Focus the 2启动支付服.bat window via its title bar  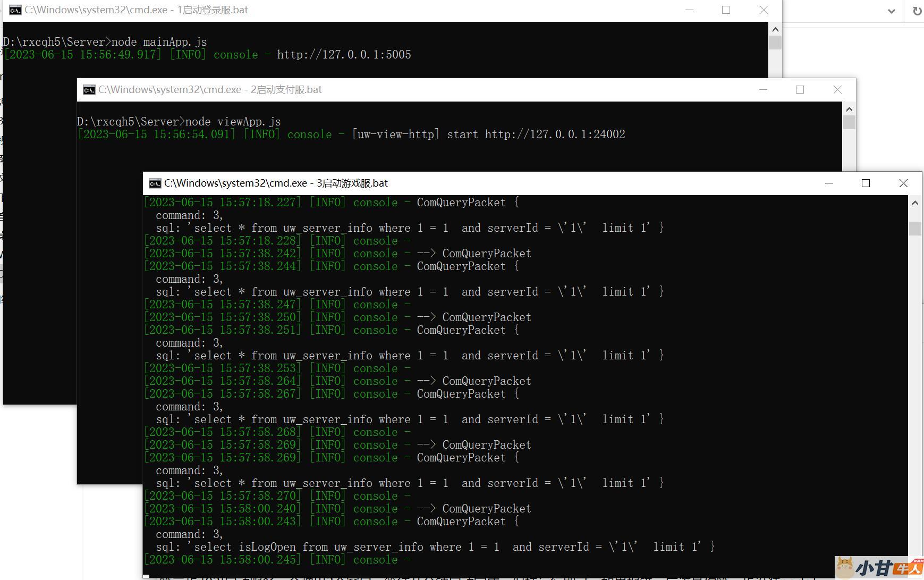click(478, 90)
